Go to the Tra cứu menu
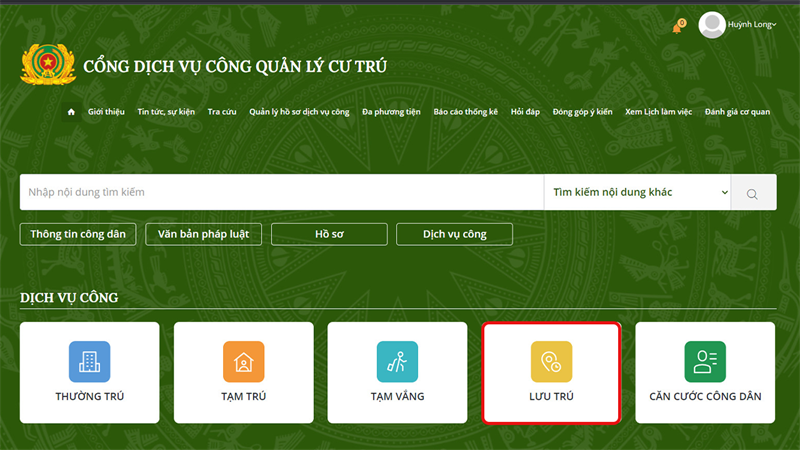800x450 pixels. click(222, 112)
